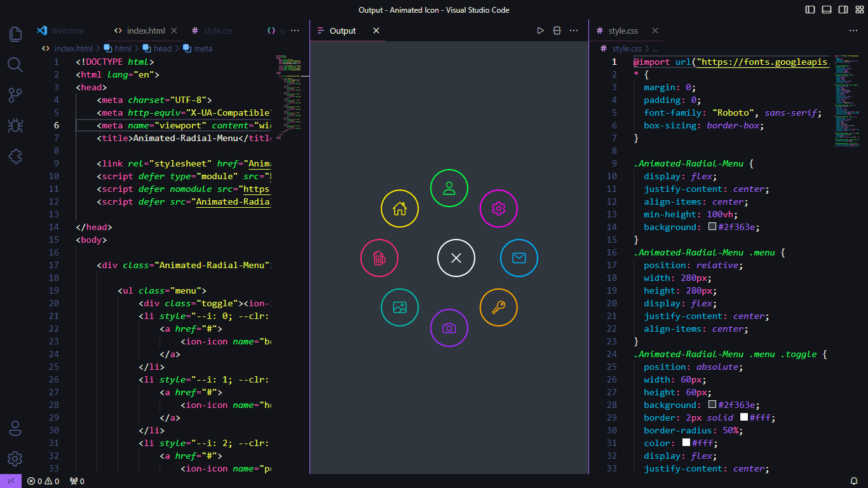Open Manage gear in activity bar

click(x=15, y=459)
